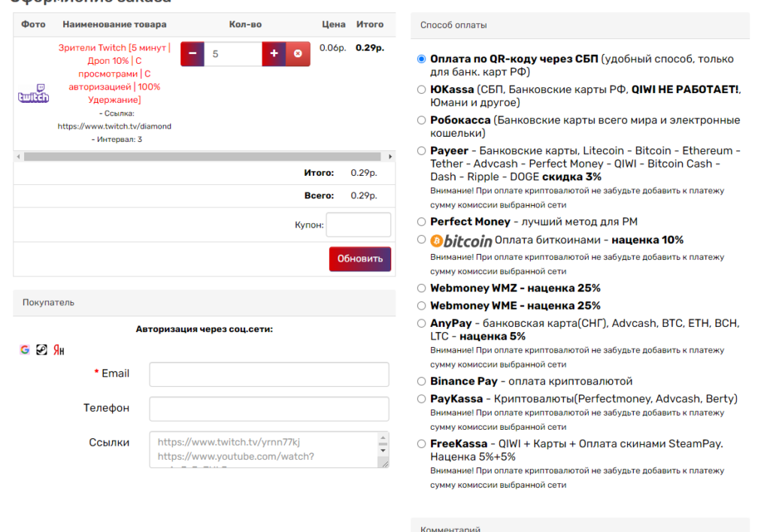Image resolution: width=770 pixels, height=532 pixels.
Task: Focus the Купон coupon field
Action: tap(359, 225)
